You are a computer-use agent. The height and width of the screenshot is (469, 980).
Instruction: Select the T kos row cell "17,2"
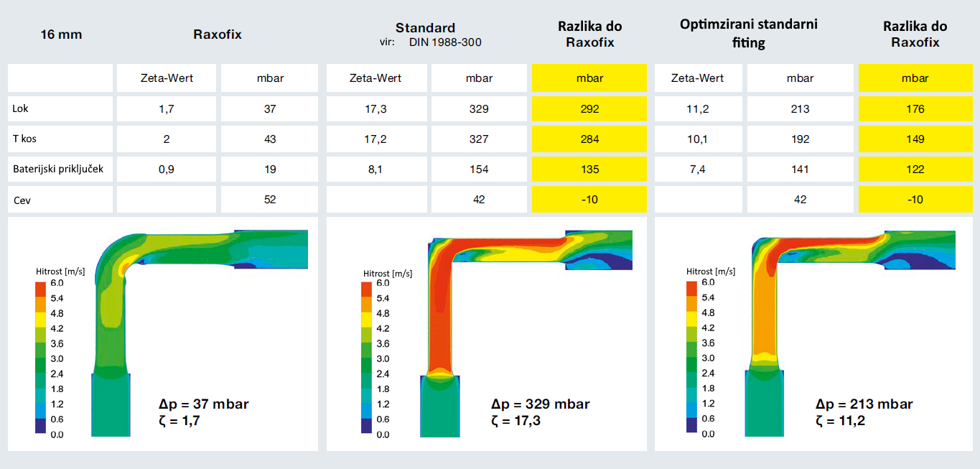coord(376,139)
